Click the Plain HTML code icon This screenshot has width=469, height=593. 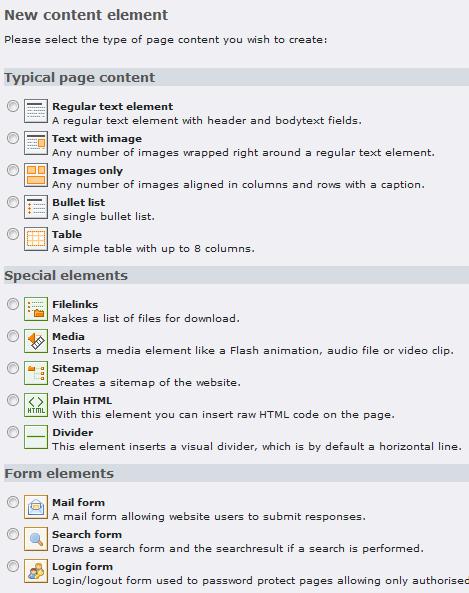point(36,405)
